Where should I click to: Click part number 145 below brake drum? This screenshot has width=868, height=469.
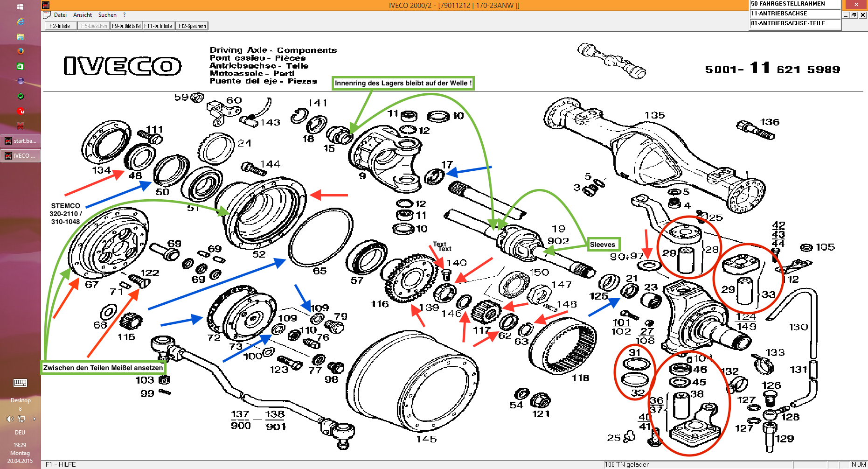coord(426,439)
